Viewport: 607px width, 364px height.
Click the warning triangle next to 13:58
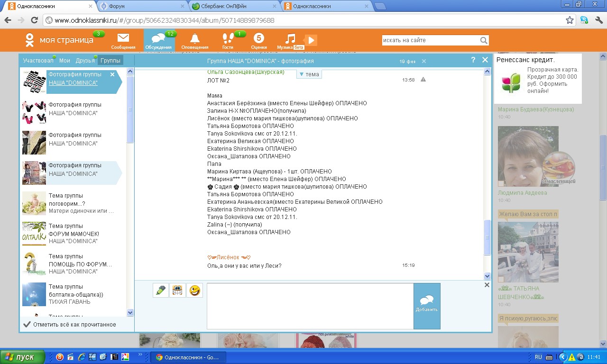(x=423, y=80)
